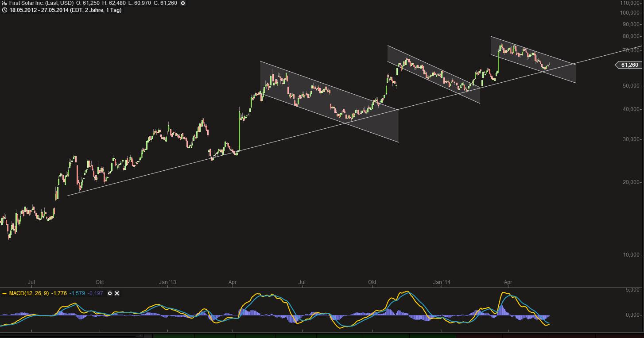Click the 50,000 price axis label

(632, 86)
